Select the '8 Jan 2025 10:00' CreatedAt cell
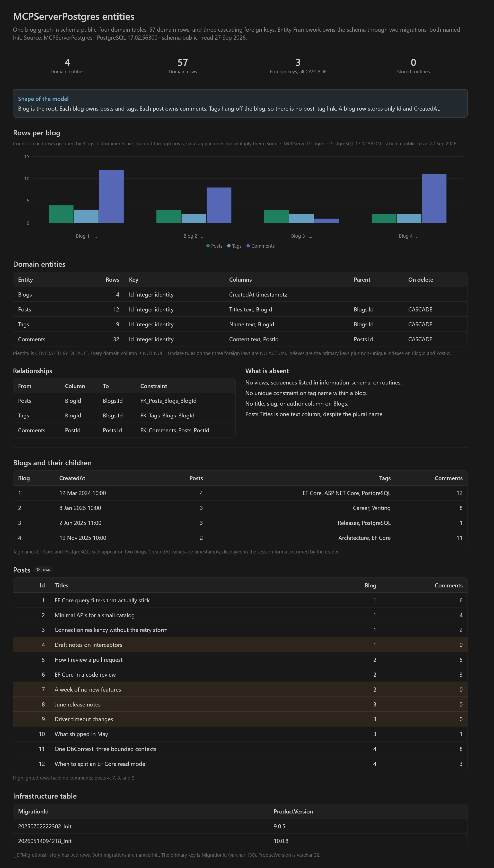494x868 pixels. 80,508
